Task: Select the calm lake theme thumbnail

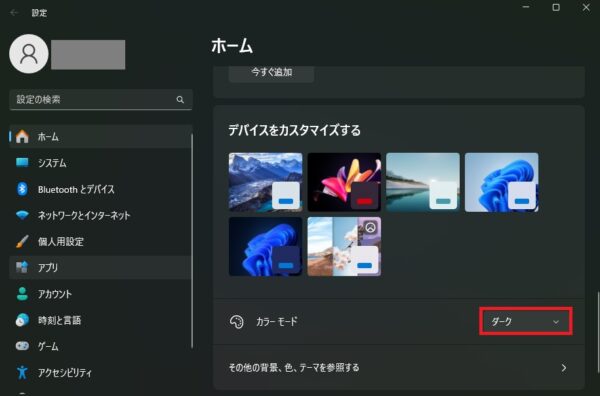Action: (x=423, y=182)
